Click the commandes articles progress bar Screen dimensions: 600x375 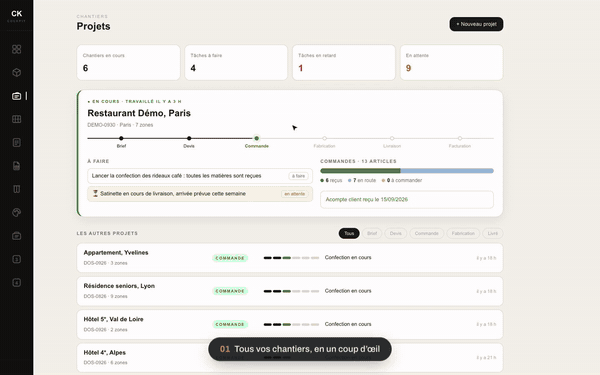point(407,171)
